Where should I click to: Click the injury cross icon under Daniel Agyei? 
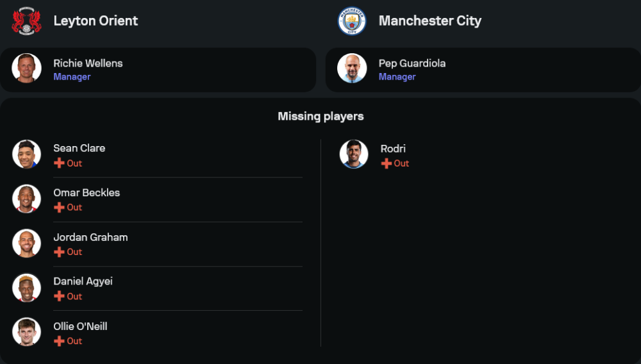[x=59, y=296]
